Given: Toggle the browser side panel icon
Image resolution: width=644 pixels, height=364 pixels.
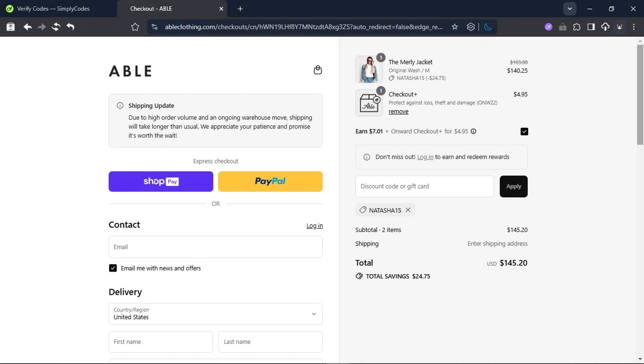Looking at the screenshot, I should click(x=591, y=27).
